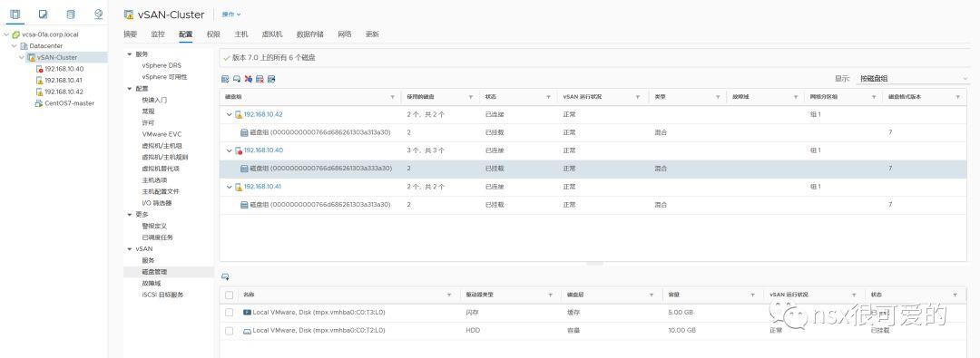Screen dimensions: 980x358
Task: Collapse the 192.168.10.40 disk group row
Action: click(229, 150)
